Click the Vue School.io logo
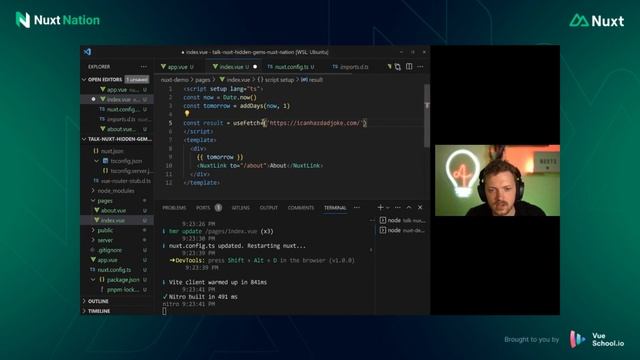640x360 pixels. point(597,340)
